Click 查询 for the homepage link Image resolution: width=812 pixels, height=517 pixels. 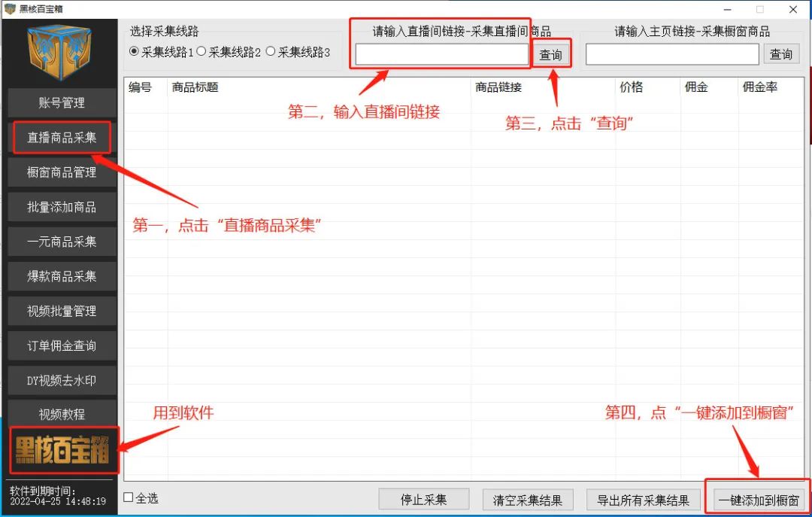(781, 54)
